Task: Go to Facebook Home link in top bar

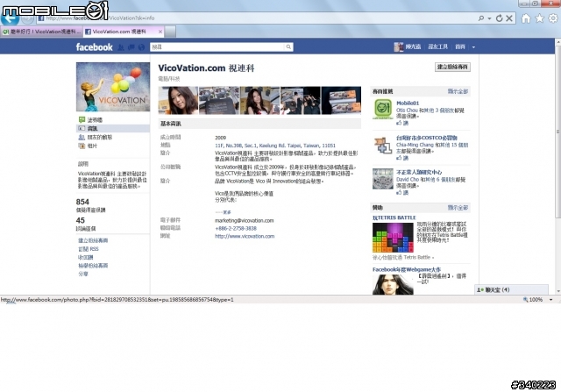Action: (460, 46)
